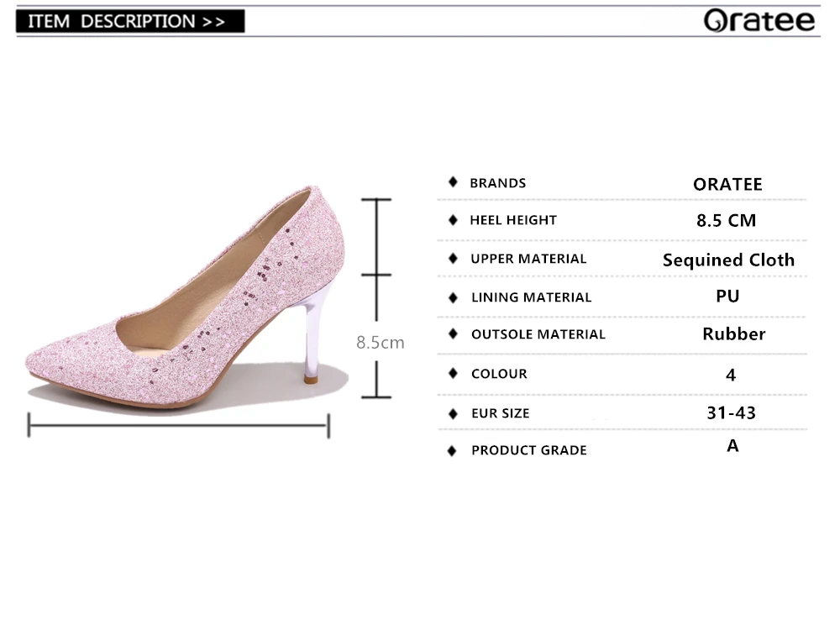Click the Rubber outsole value
840x625 pixels.
(734, 334)
